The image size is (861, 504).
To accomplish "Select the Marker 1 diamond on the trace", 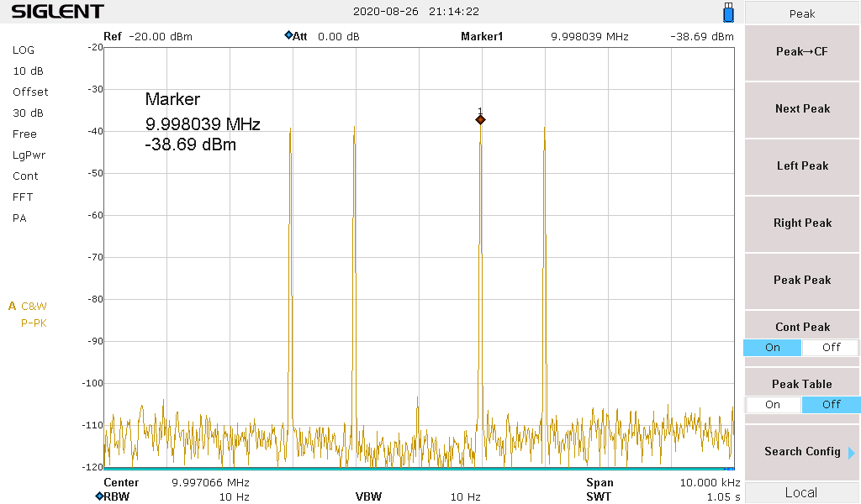I will tap(480, 120).
